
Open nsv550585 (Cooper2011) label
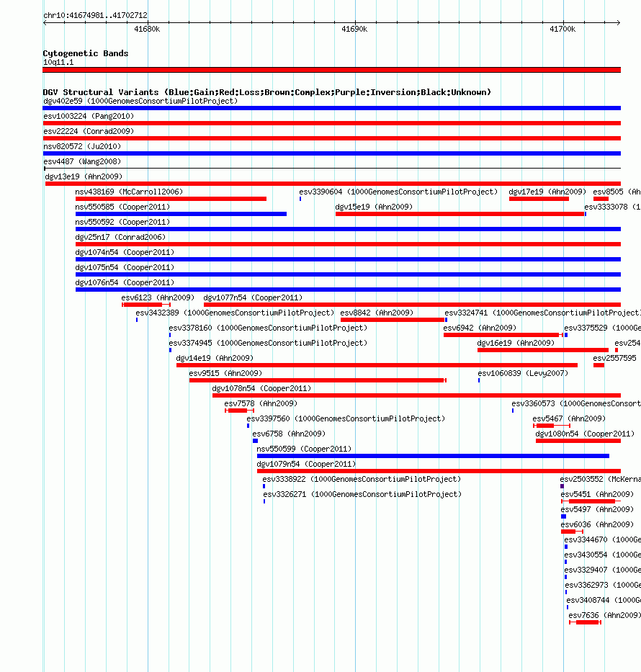click(122, 207)
